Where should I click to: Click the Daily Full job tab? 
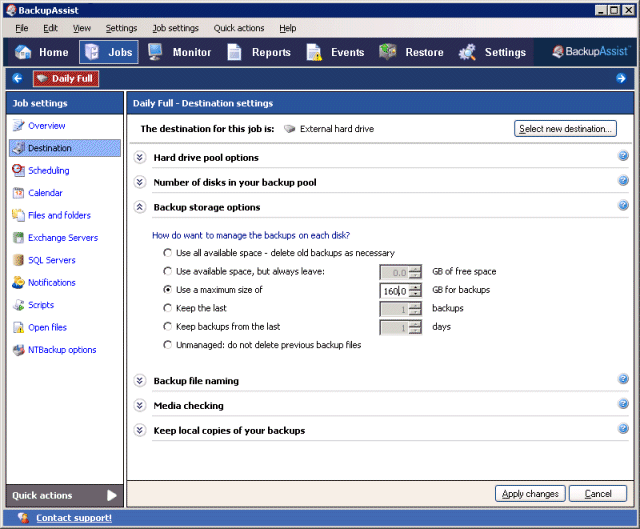[66, 78]
